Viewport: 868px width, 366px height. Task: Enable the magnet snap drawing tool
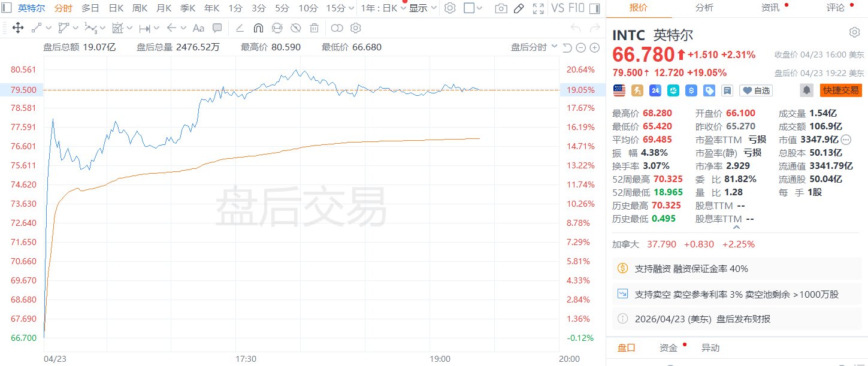pos(257,28)
